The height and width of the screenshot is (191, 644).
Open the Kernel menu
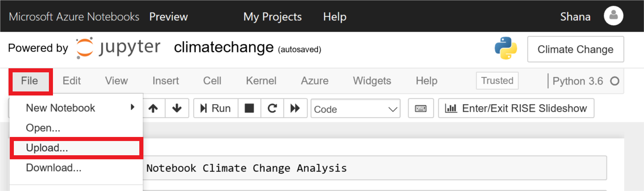point(261,80)
